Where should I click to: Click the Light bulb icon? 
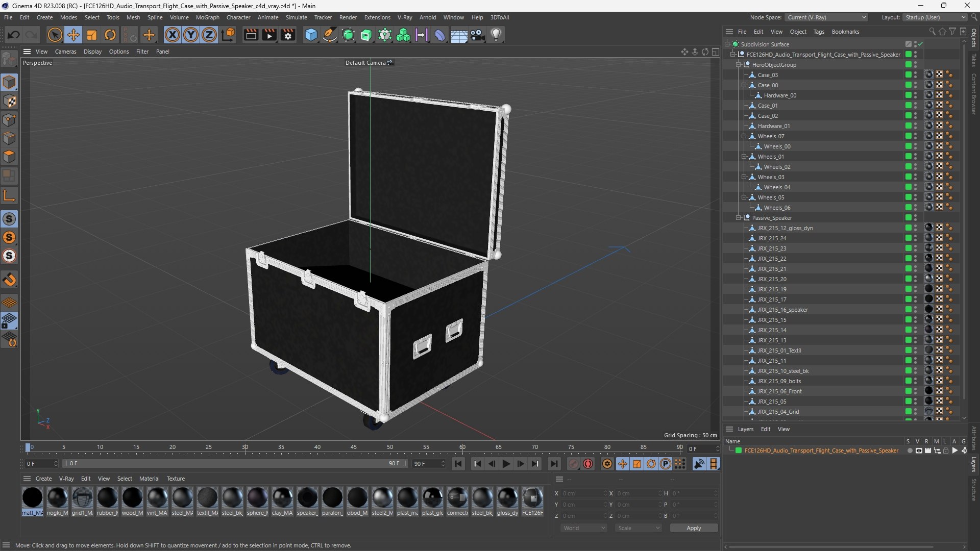[496, 35]
